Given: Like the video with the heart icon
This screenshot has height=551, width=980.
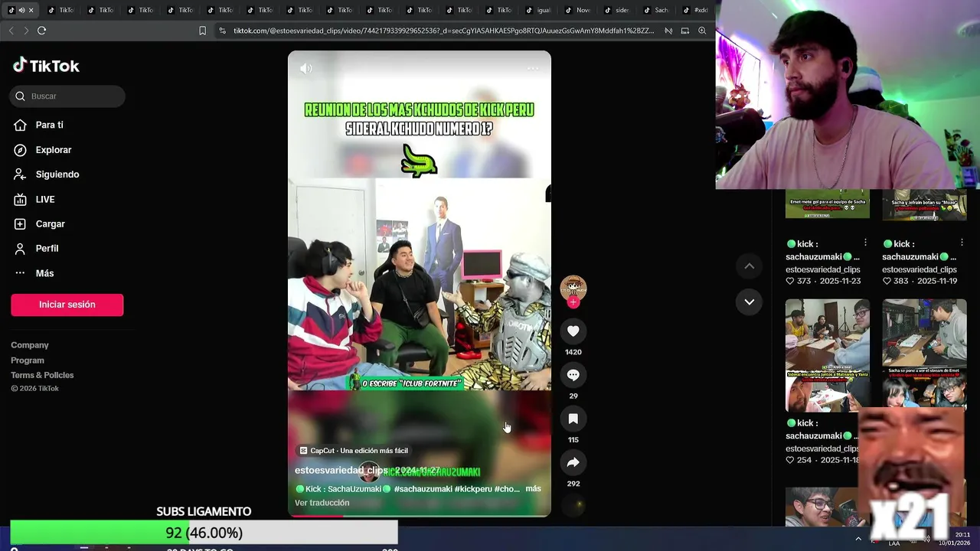Looking at the screenshot, I should (573, 331).
